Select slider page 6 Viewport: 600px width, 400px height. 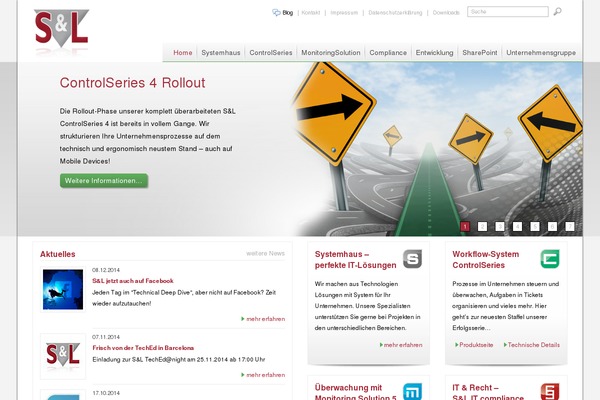pos(552,227)
